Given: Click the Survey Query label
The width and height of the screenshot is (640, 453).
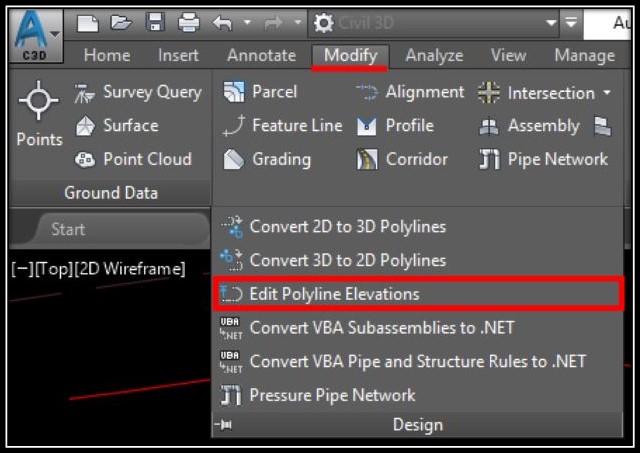Looking at the screenshot, I should 153,92.
